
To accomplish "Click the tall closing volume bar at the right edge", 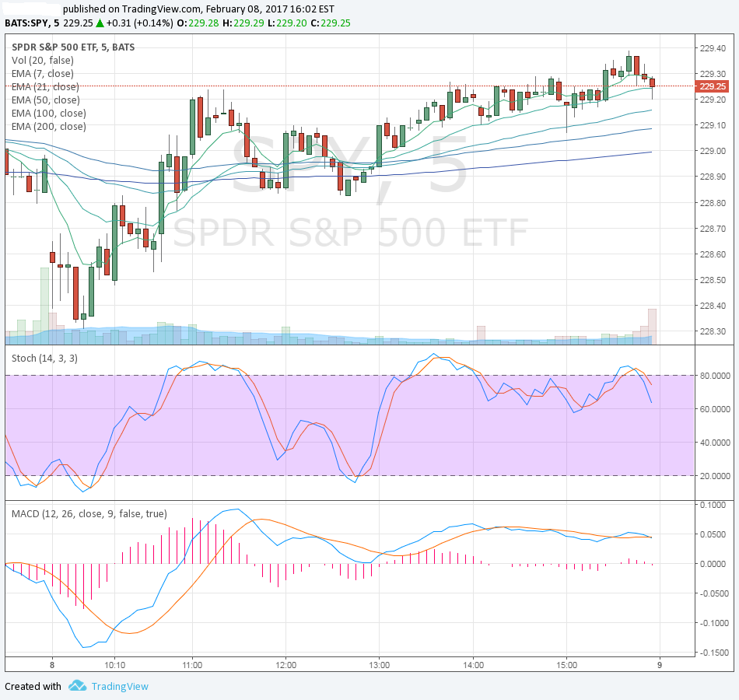I will pos(653,326).
